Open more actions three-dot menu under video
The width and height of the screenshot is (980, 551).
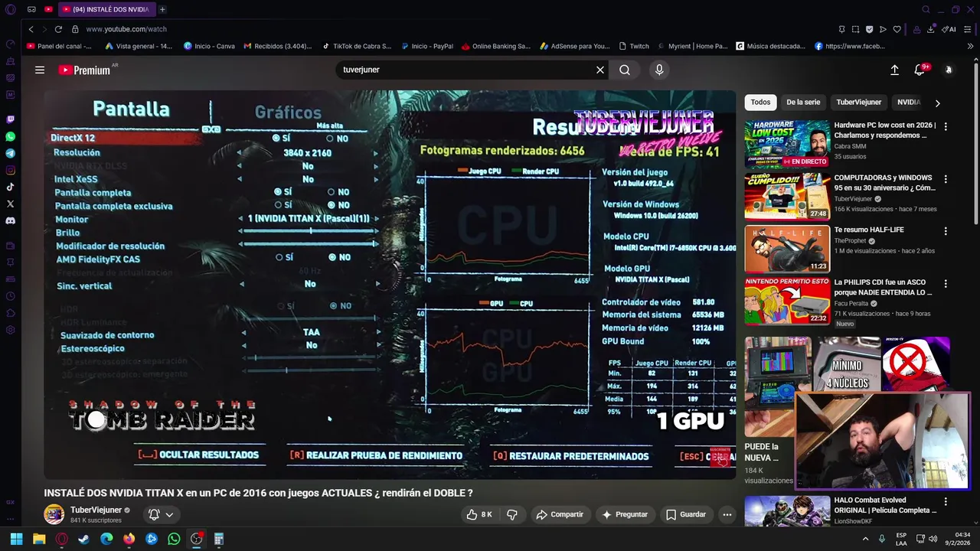tap(727, 514)
